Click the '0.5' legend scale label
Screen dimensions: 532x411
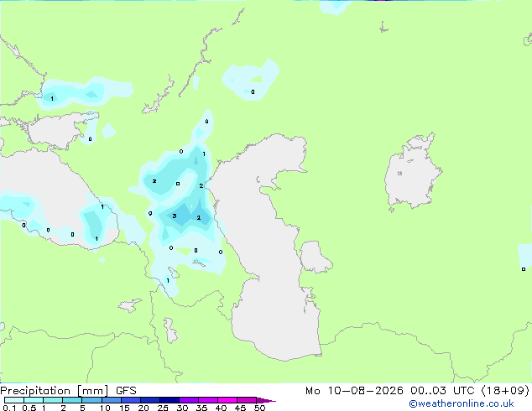[x=29, y=408]
